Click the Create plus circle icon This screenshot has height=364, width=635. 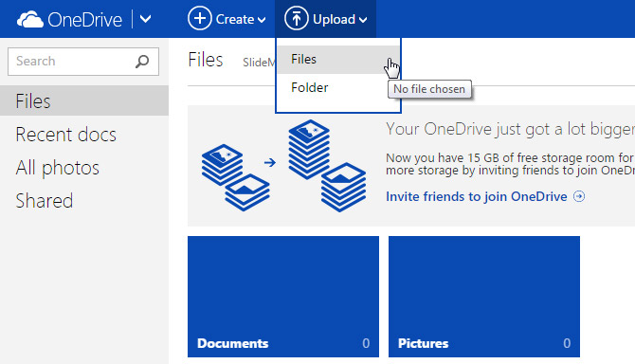200,19
